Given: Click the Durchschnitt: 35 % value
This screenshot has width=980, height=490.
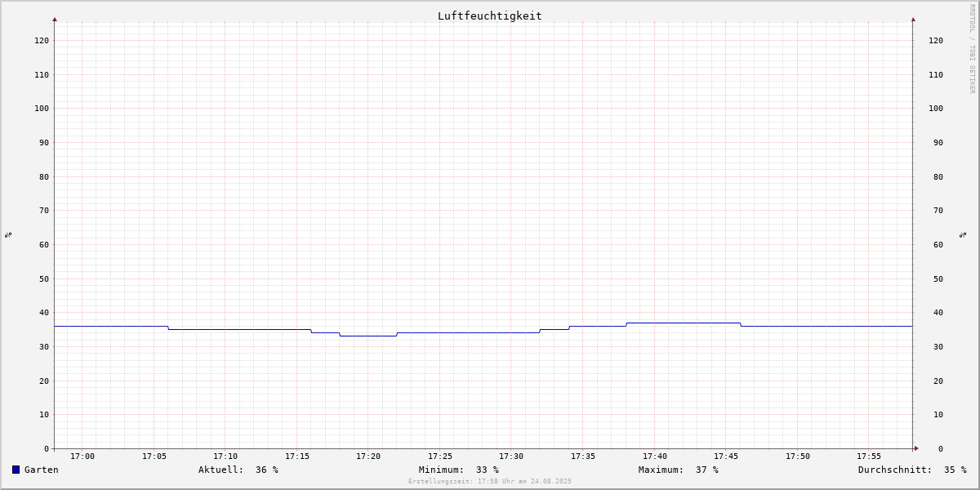Looking at the screenshot, I should [x=911, y=470].
